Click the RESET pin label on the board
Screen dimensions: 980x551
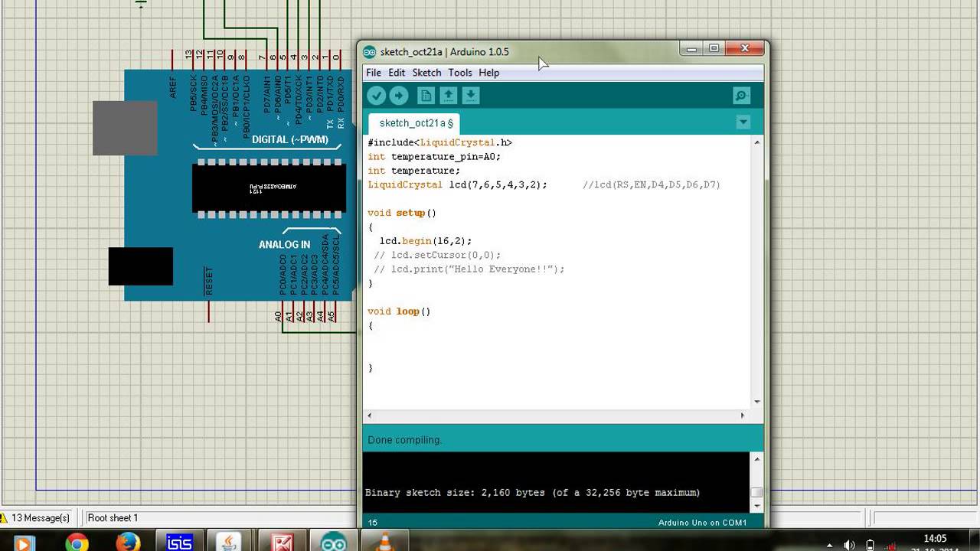click(x=209, y=282)
